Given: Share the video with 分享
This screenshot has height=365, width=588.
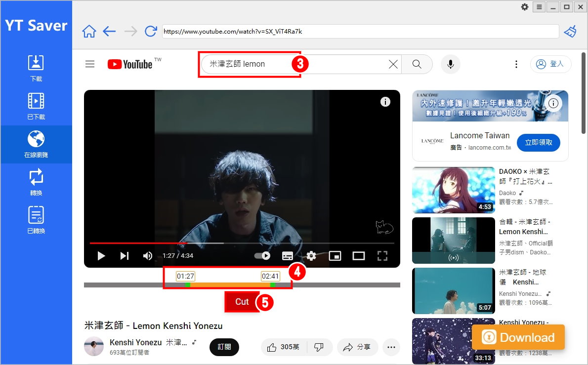Looking at the screenshot, I should pos(357,347).
